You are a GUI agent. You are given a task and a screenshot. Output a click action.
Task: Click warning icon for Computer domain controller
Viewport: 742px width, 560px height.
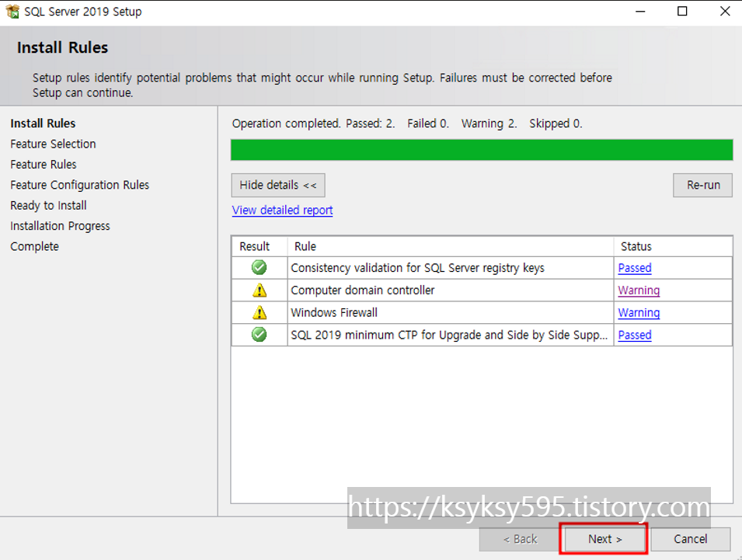260,290
